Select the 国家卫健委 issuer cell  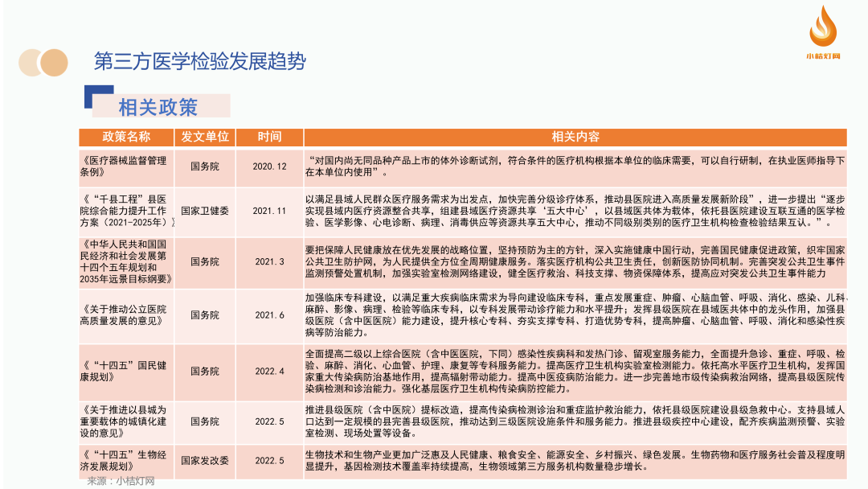click(205, 210)
